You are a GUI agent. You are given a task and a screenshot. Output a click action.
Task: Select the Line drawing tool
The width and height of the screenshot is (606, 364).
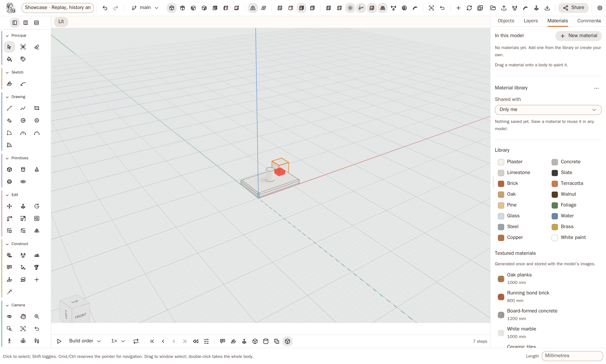(9, 108)
